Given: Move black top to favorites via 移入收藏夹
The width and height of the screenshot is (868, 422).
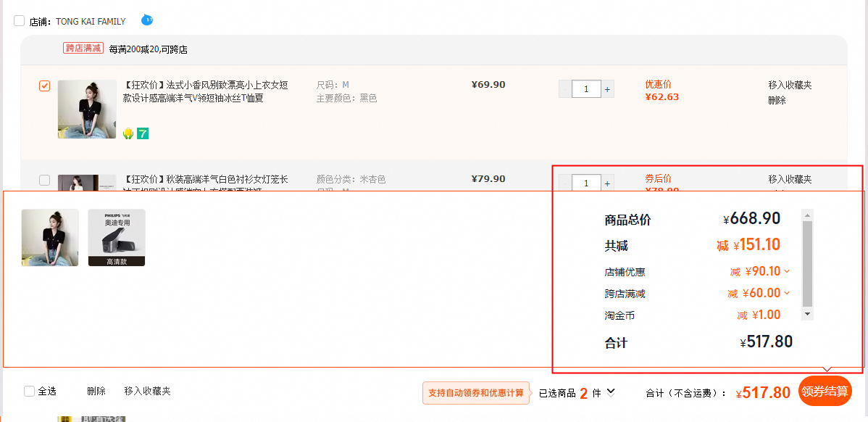Looking at the screenshot, I should [x=790, y=86].
